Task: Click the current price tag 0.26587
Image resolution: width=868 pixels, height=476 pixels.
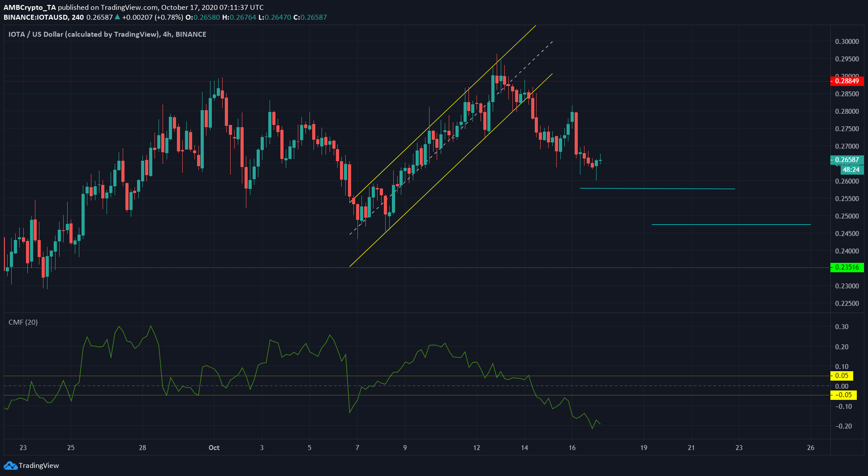Action: pos(847,160)
